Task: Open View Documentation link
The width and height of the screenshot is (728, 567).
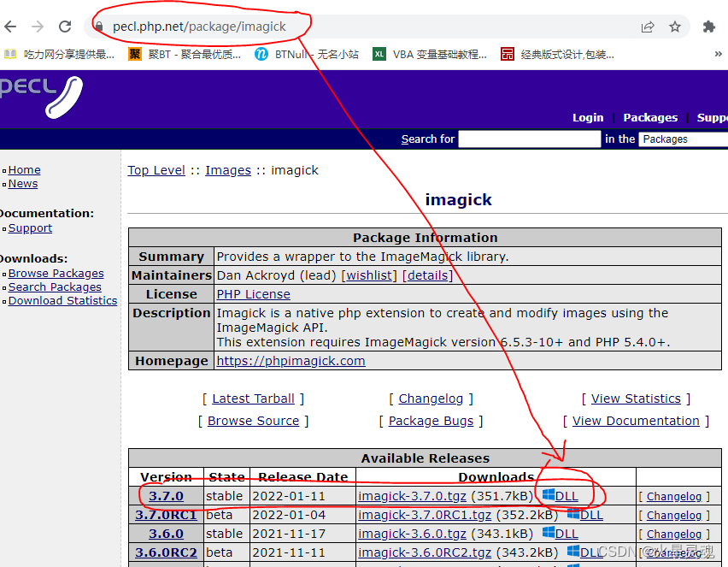Action: [x=636, y=421]
